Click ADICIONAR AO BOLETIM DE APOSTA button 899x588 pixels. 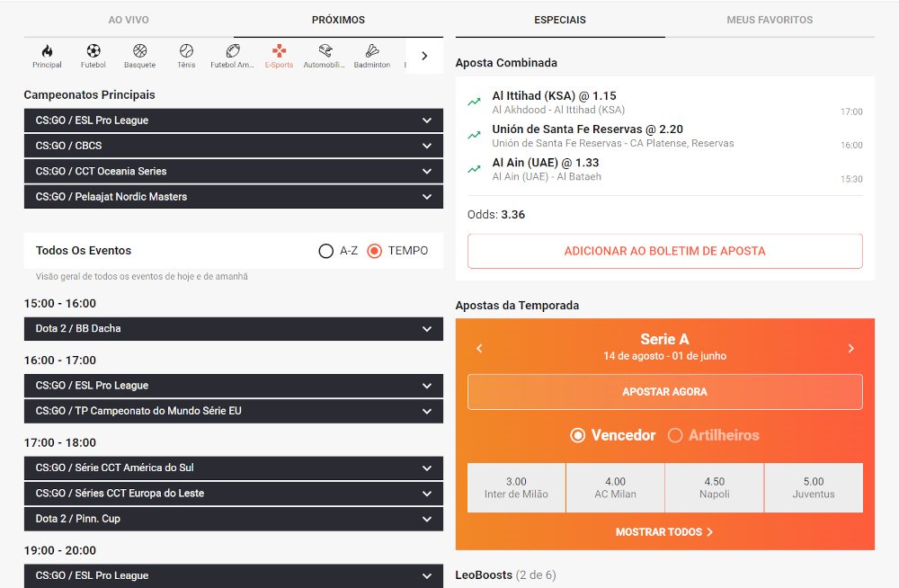(x=664, y=251)
